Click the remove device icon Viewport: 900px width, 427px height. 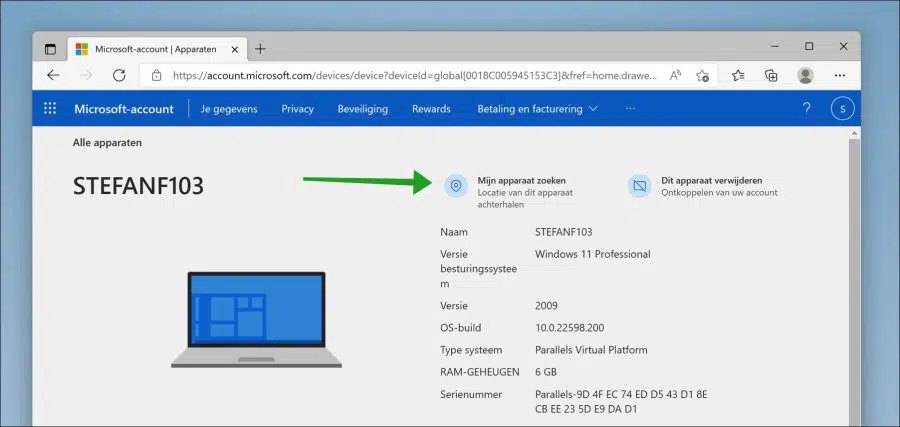639,186
